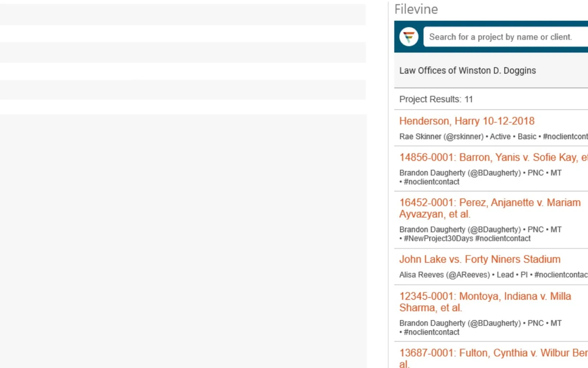Click the Project Results: 11 label
The width and height of the screenshot is (588, 368).
[x=436, y=99]
